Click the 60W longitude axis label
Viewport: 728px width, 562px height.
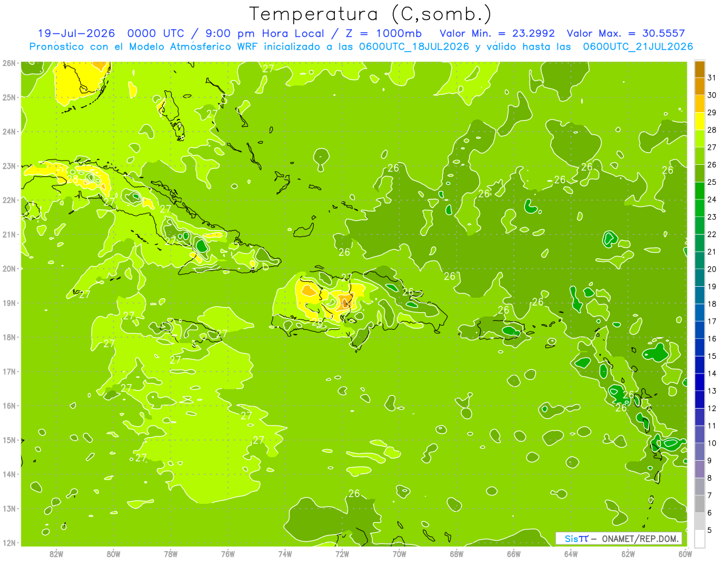pos(684,554)
